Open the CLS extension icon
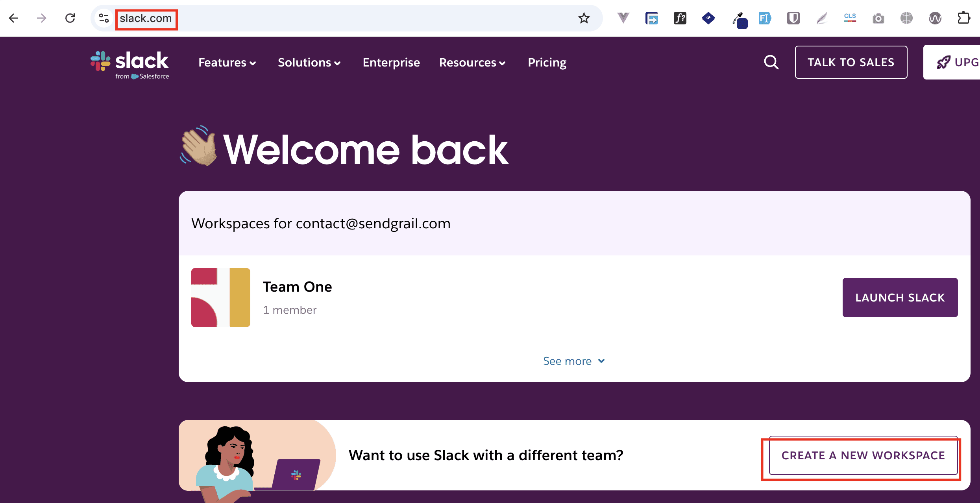The image size is (980, 503). click(x=850, y=18)
